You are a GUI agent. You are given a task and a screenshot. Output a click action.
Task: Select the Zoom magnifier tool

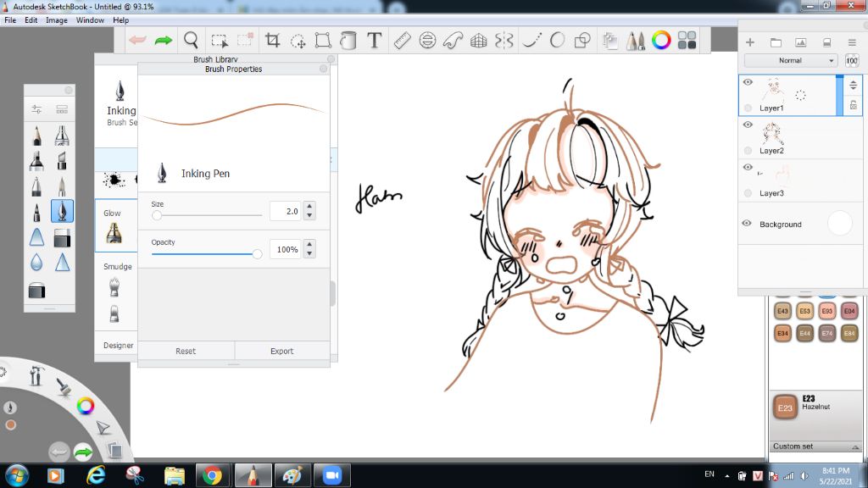tap(191, 40)
